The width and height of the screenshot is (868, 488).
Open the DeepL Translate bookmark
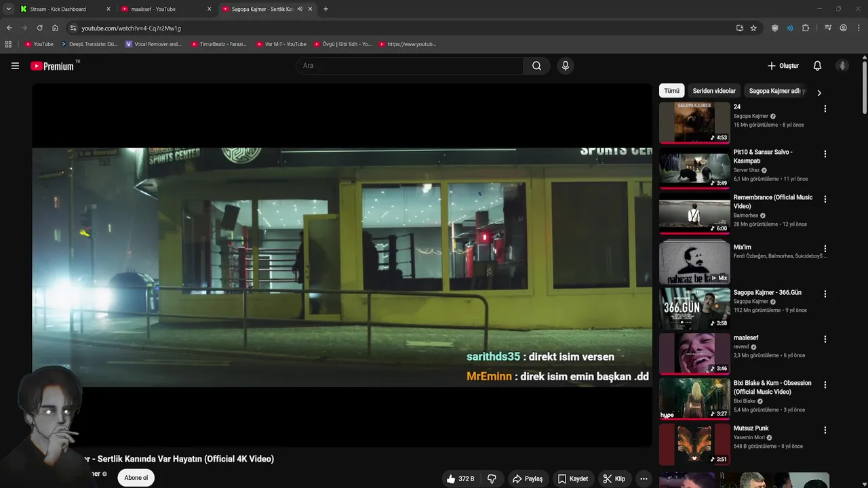click(90, 44)
